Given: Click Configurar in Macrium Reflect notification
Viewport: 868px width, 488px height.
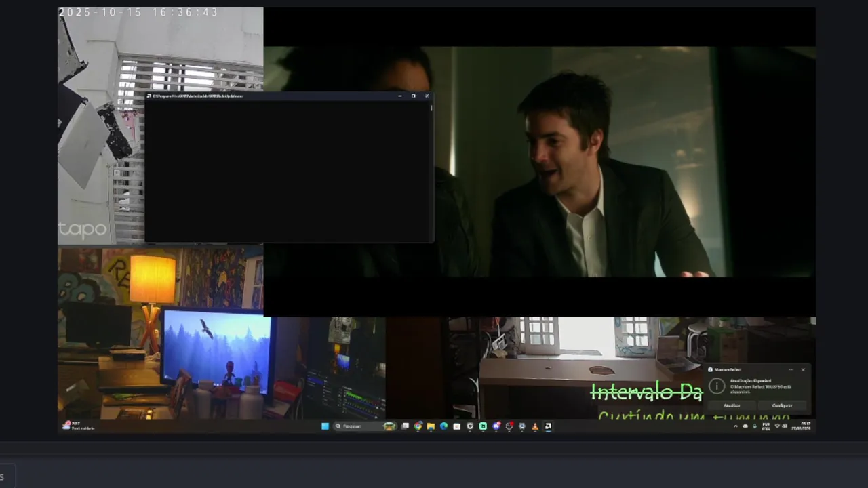Looking at the screenshot, I should point(782,405).
